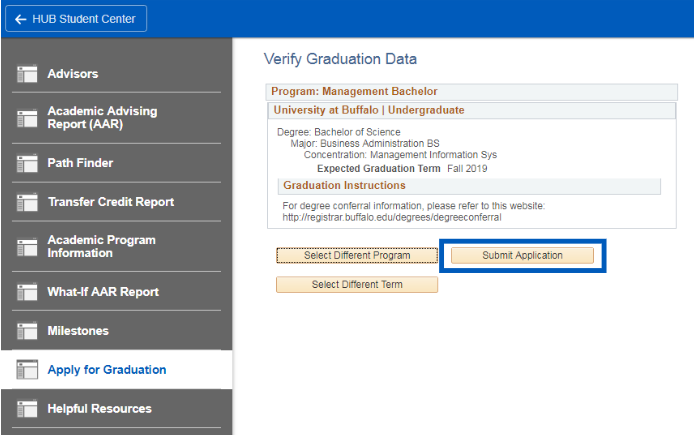Click the Milestones sidebar icon
Viewport: 695px width, 436px height.
[27, 331]
